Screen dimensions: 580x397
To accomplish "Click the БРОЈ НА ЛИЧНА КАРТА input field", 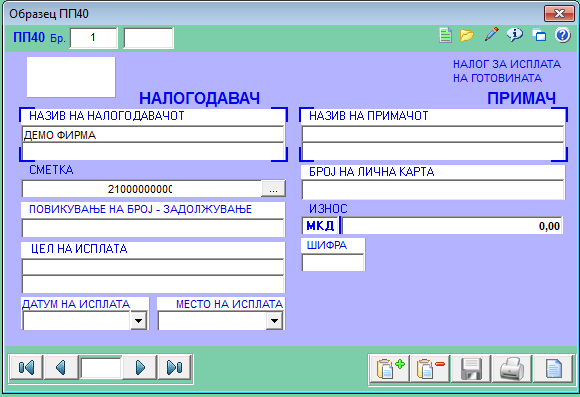I will coord(433,190).
